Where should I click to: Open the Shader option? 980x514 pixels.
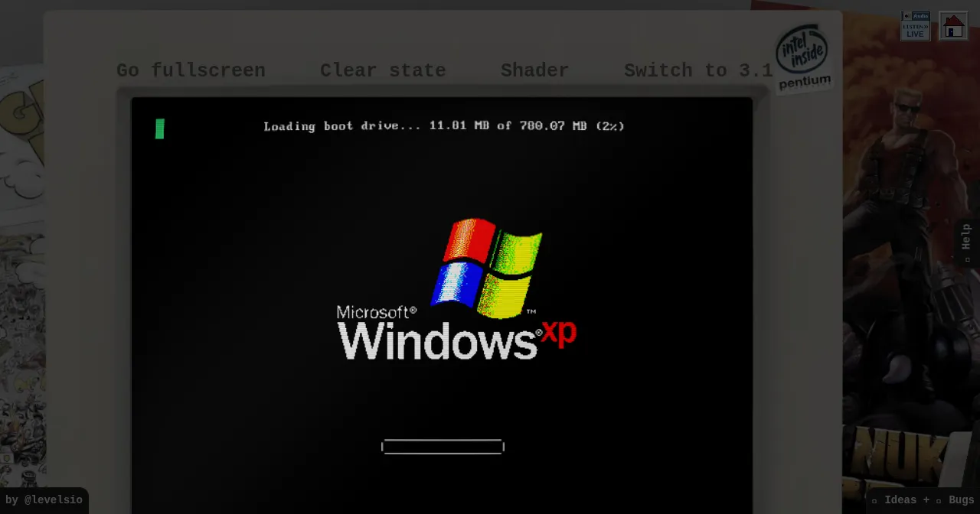[534, 70]
